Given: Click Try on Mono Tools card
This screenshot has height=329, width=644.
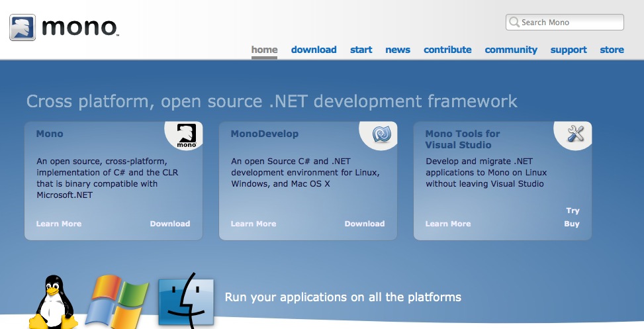Looking at the screenshot, I should pos(573,211).
